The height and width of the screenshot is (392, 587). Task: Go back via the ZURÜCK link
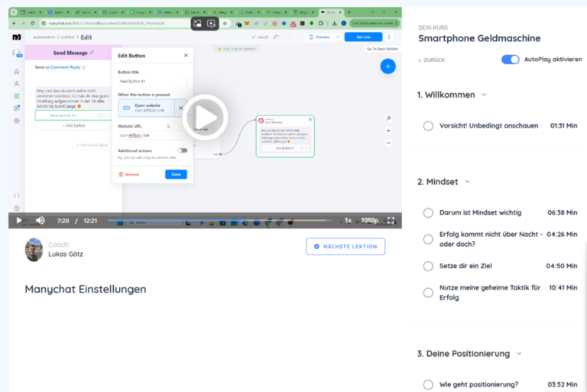[431, 60]
